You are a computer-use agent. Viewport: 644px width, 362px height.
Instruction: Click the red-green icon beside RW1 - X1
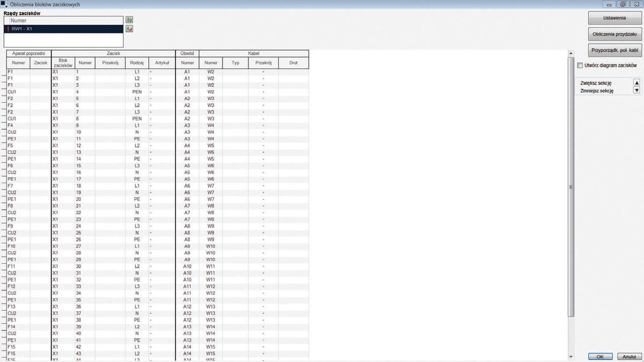(x=129, y=29)
